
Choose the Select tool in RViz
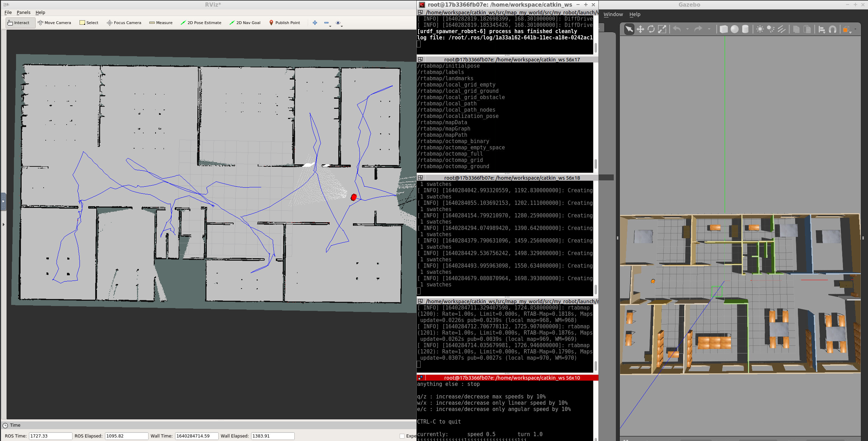(89, 23)
